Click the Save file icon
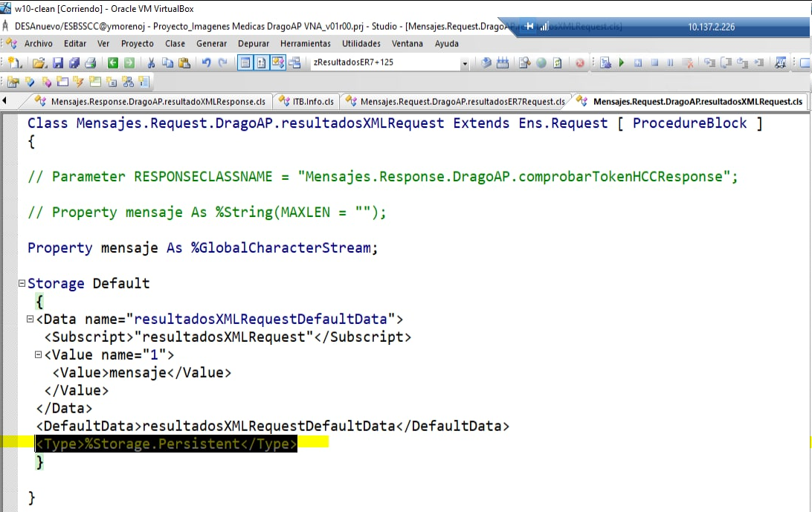812x512 pixels. [57, 63]
